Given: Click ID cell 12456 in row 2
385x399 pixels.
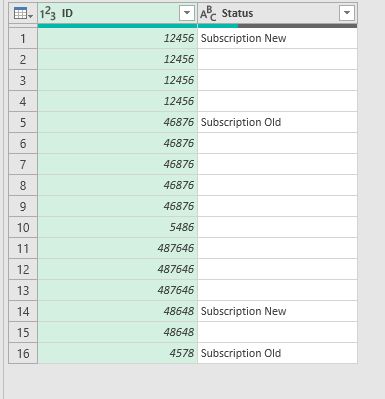Looking at the screenshot, I should (118, 59).
